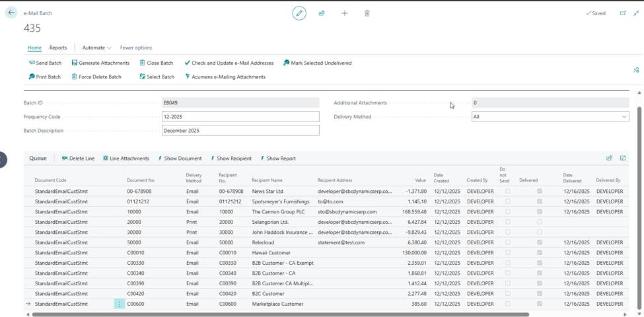The height and width of the screenshot is (317, 644).
Task: Open row menu for C00600 line
Action: tap(120, 304)
